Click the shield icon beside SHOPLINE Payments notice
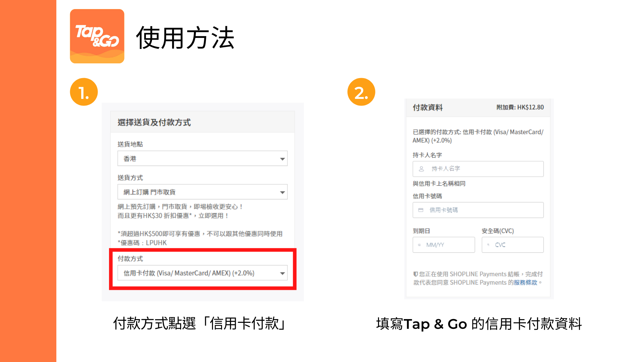 (x=416, y=274)
